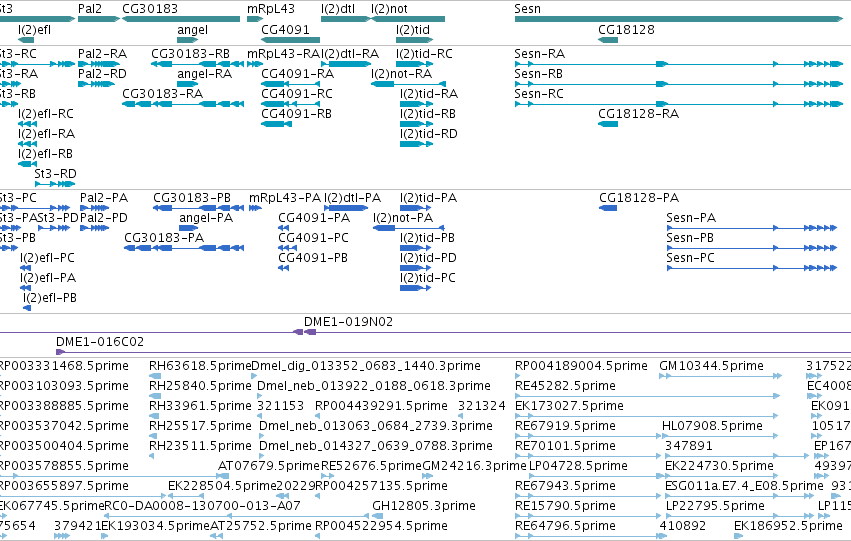The width and height of the screenshot is (851, 541).
Task: Select EST HL07908.5prime
Action: 720,436
